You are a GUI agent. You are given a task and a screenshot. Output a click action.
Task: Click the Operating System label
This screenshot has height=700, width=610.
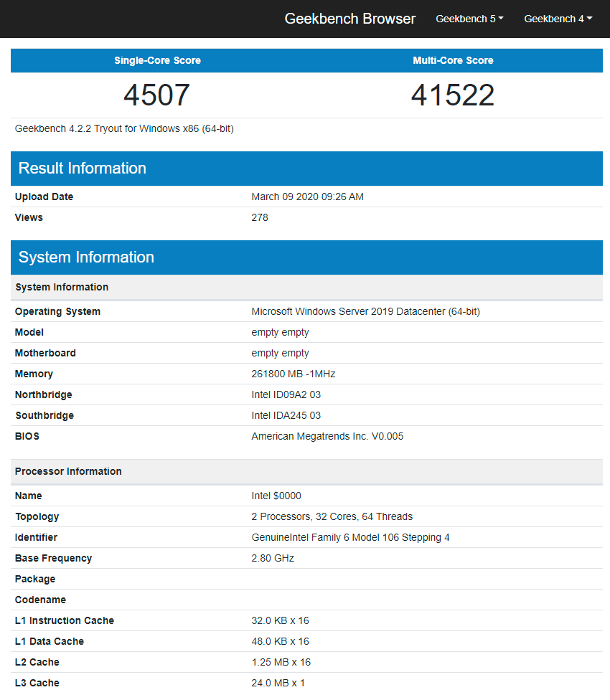57,311
